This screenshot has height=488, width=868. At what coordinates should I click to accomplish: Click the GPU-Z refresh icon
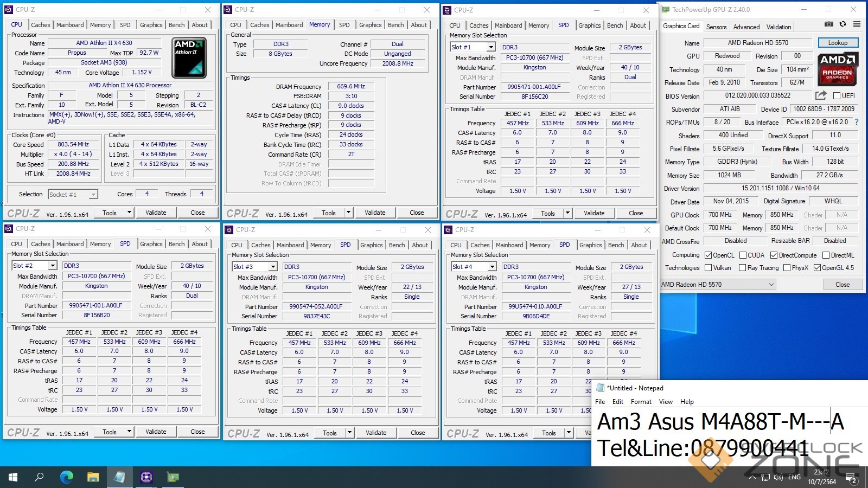click(x=843, y=24)
